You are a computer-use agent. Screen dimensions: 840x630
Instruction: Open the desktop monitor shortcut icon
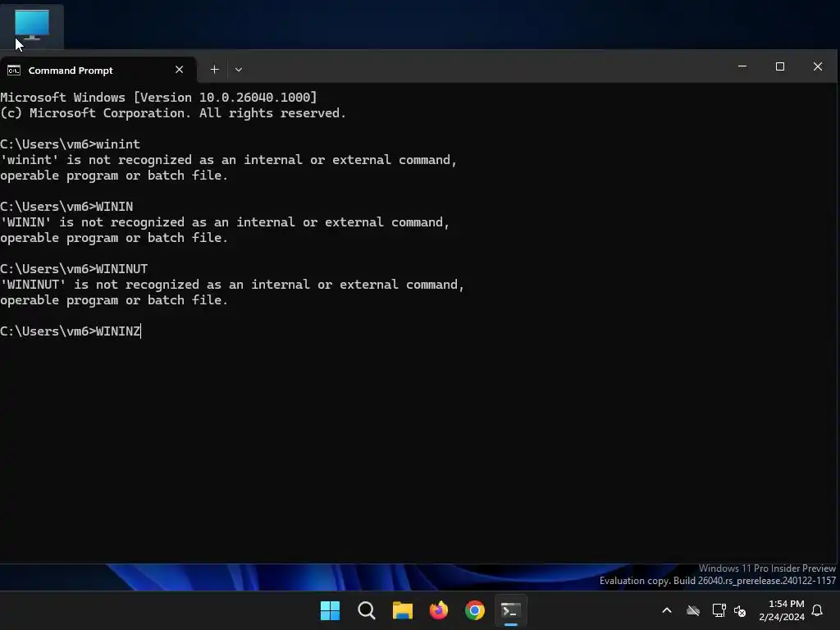[x=32, y=25]
